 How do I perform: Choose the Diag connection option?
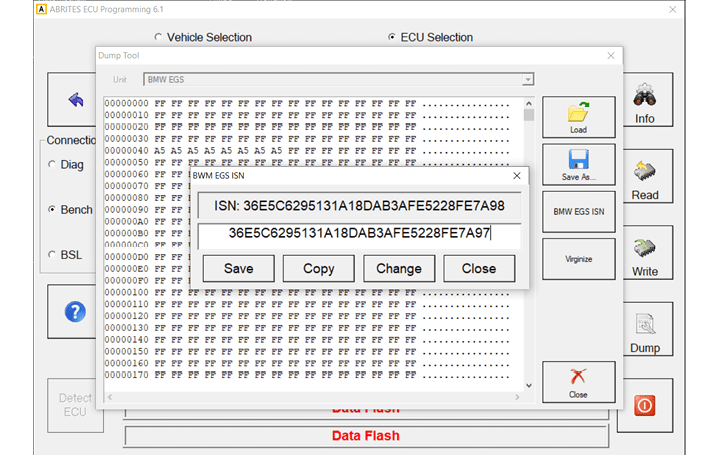(52, 164)
